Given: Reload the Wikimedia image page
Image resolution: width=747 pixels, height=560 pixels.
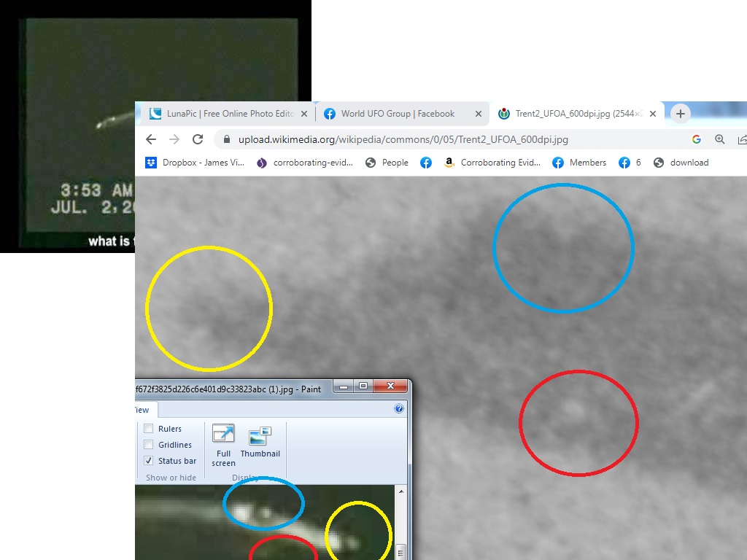Looking at the screenshot, I should click(198, 139).
